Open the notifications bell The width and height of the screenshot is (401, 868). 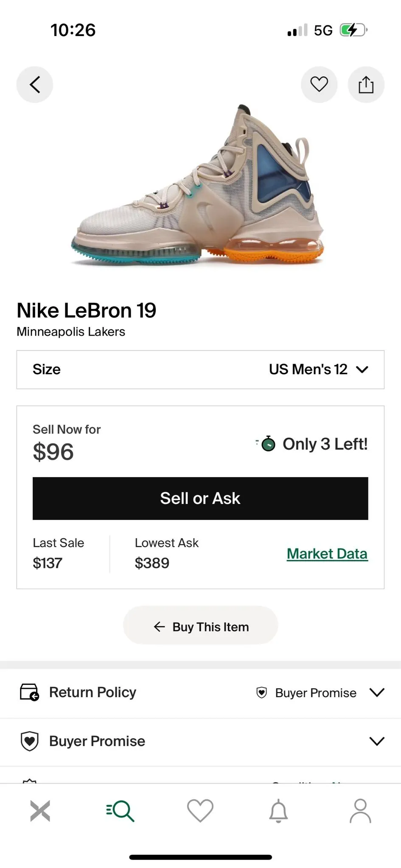[x=279, y=811]
